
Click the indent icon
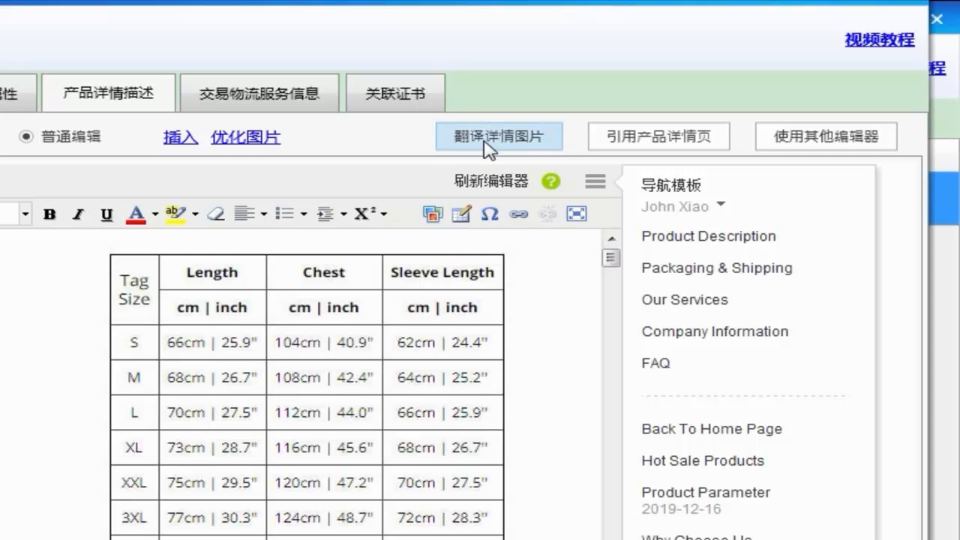coord(325,214)
